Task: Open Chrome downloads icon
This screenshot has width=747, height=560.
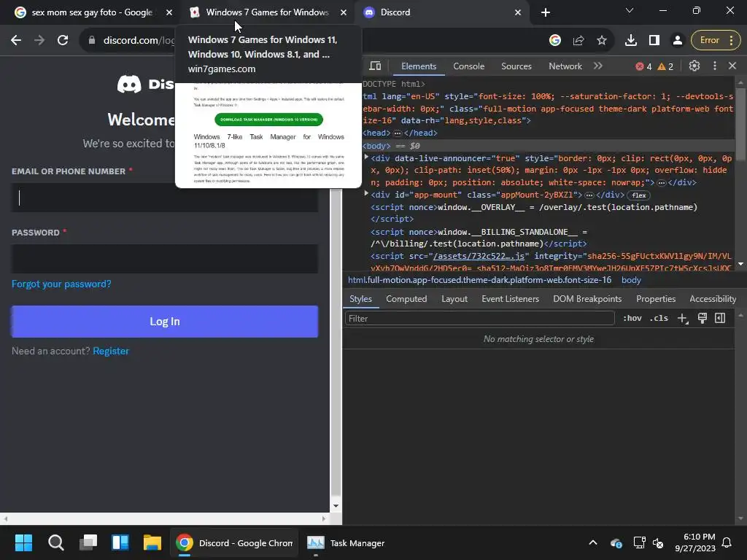Action: click(x=631, y=41)
